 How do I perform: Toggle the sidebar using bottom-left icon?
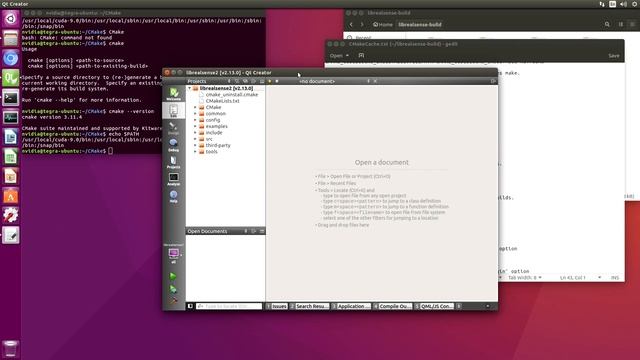tap(190, 306)
